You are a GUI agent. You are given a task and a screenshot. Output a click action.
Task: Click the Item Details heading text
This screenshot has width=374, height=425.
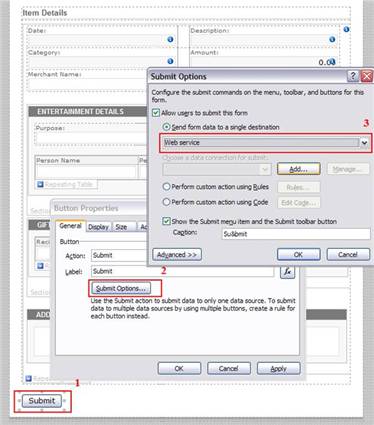click(45, 13)
